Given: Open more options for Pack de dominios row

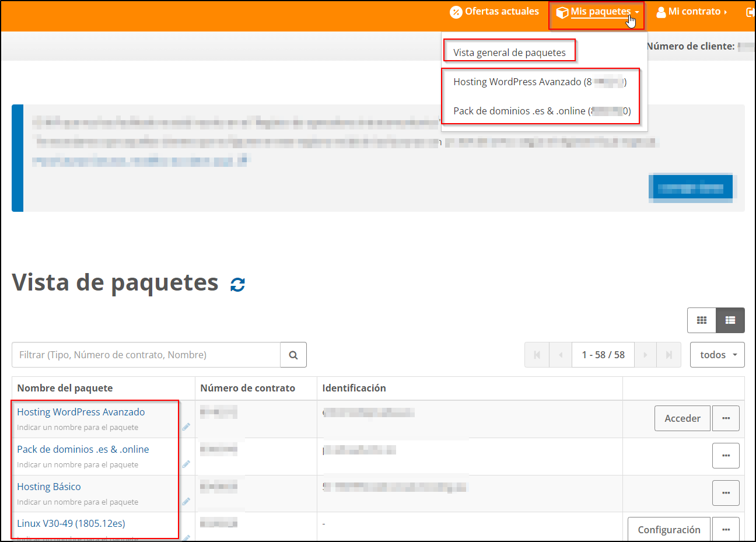Looking at the screenshot, I should (726, 456).
